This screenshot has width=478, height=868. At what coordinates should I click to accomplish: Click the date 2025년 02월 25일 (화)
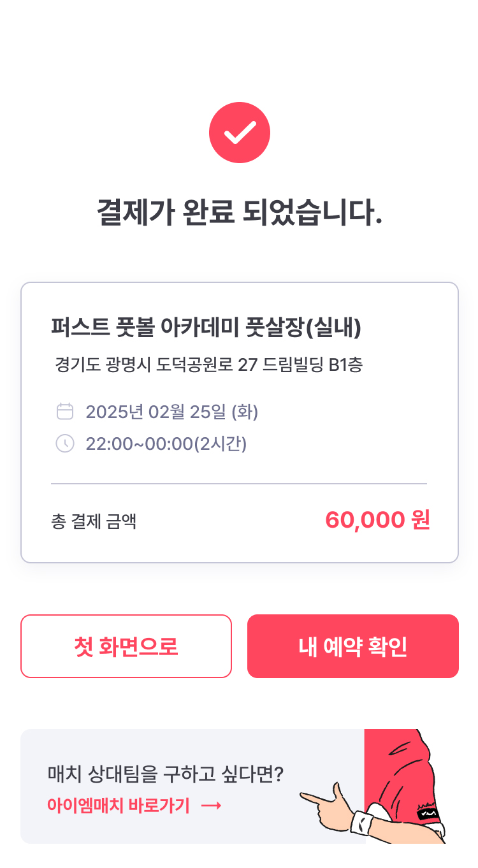click(x=172, y=412)
